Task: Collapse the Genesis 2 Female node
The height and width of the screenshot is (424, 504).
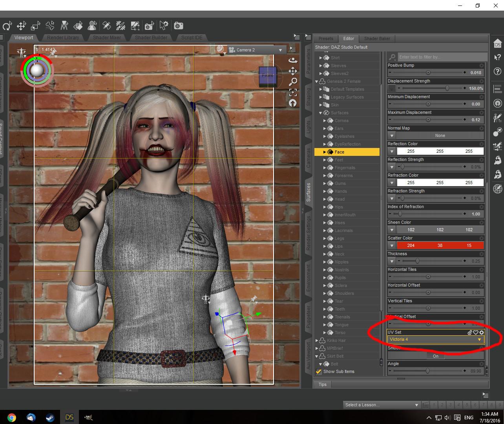Action: pyautogui.click(x=317, y=81)
